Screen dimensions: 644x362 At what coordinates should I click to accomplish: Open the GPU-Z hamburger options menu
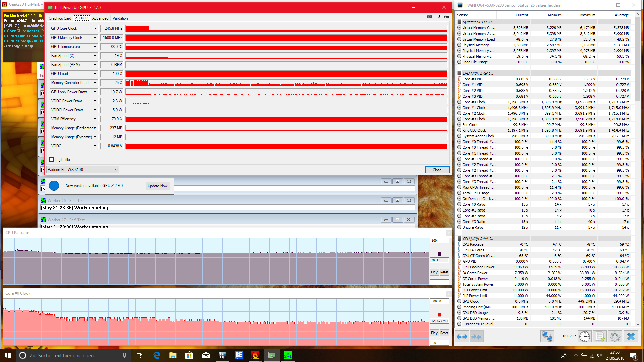(446, 16)
